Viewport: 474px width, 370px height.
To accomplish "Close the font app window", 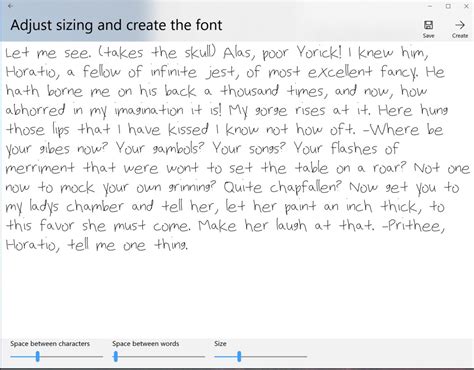I will pos(466,6).
